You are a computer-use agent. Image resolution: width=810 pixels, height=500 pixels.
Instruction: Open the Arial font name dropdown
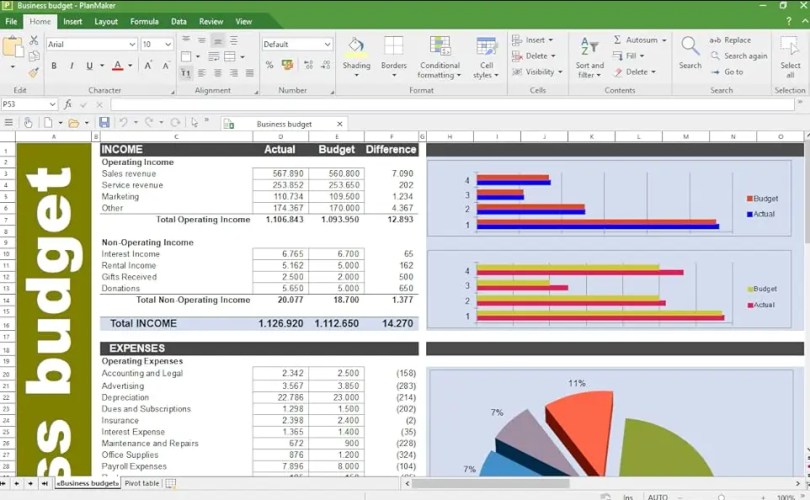pos(132,44)
